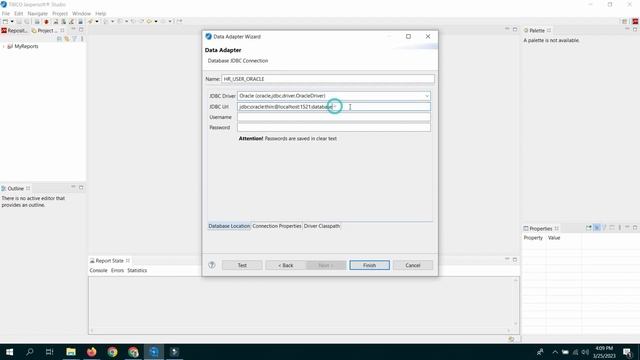
Task: Switch to the Connection Properties tab
Action: [277, 226]
